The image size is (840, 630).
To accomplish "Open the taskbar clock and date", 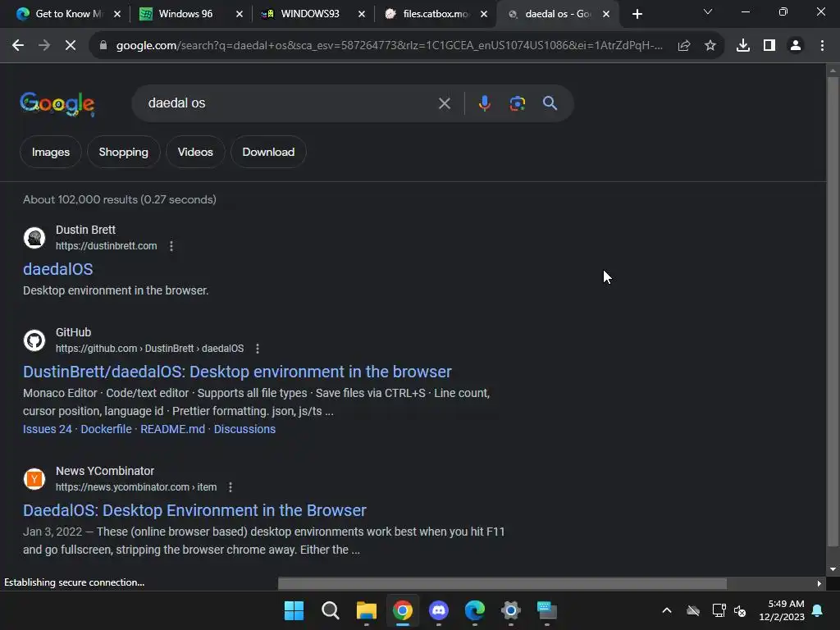I will (782, 610).
